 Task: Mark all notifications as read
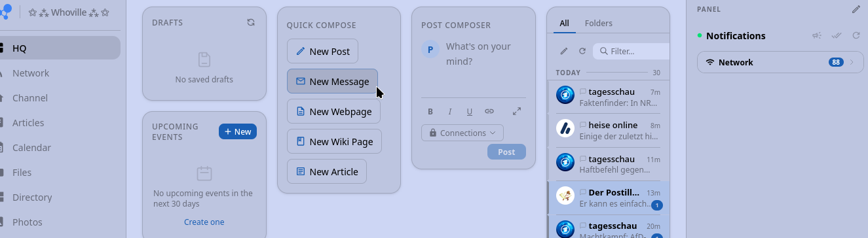[836, 36]
